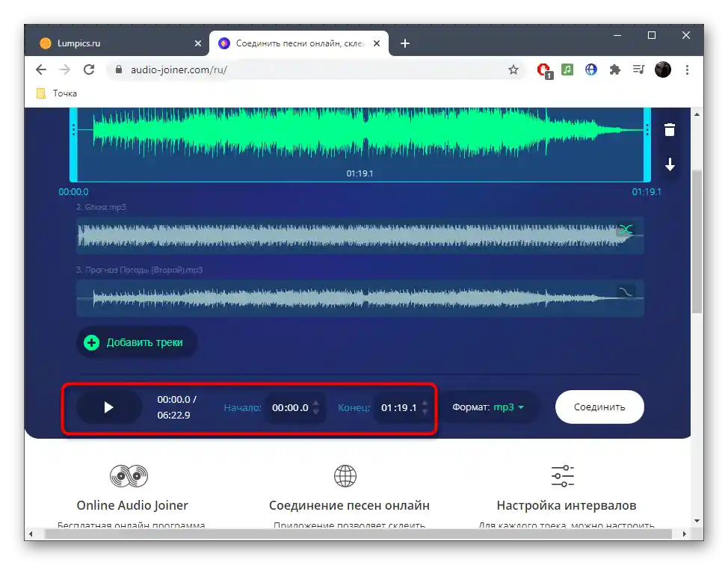728x565 pixels.
Task: View the site lock security icon
Action: coord(119,70)
